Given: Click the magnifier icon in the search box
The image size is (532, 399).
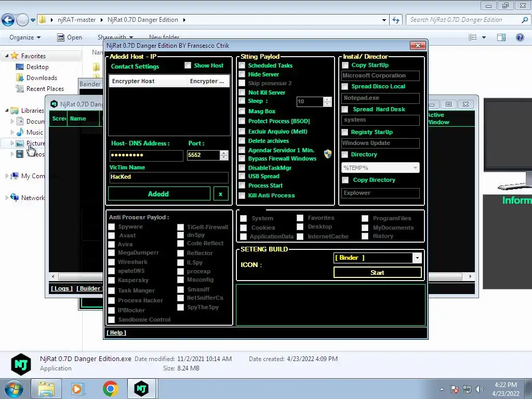Looking at the screenshot, I should (525, 20).
